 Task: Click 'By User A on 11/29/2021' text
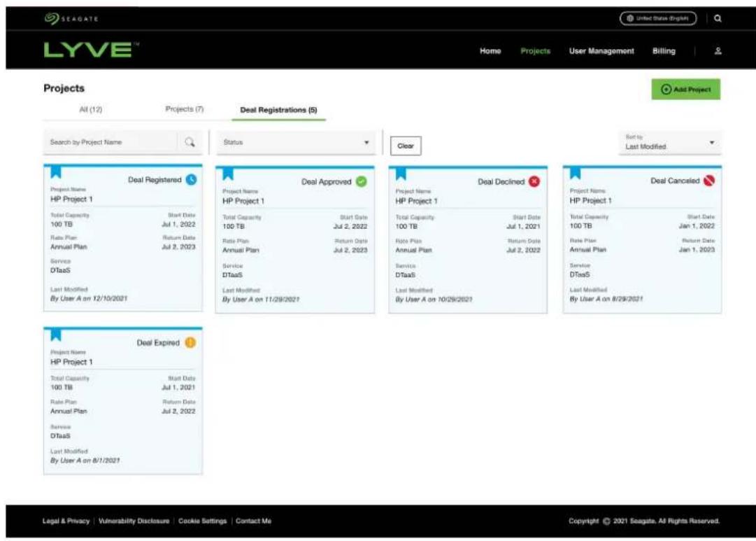coord(261,300)
